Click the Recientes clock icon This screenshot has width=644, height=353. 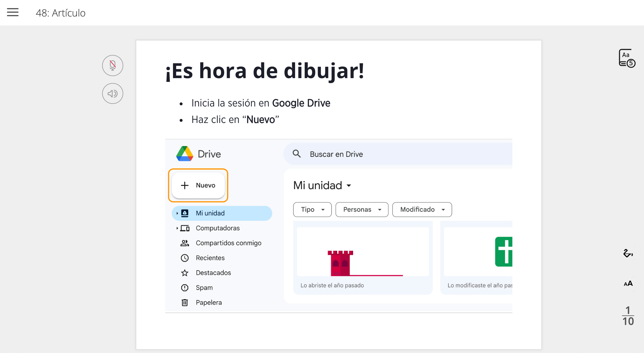pos(185,258)
